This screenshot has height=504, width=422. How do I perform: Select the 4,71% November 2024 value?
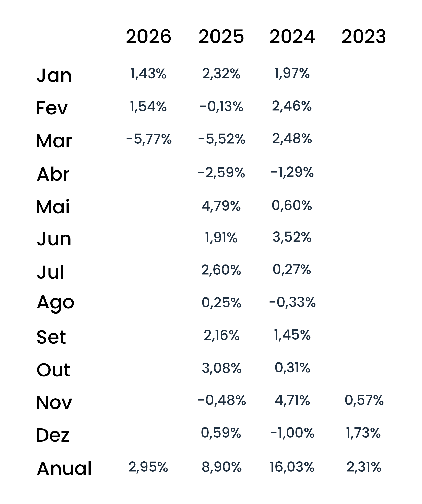pos(292,400)
